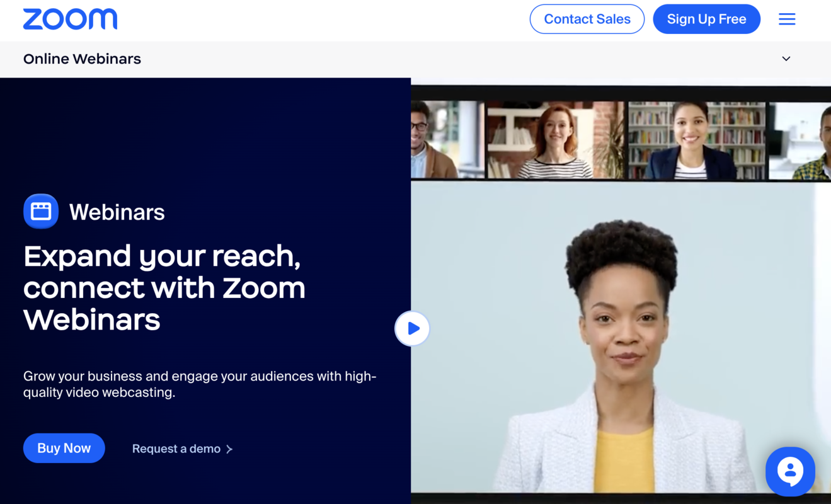Open the Request a demo link
Image resolution: width=831 pixels, height=504 pixels.
[176, 449]
